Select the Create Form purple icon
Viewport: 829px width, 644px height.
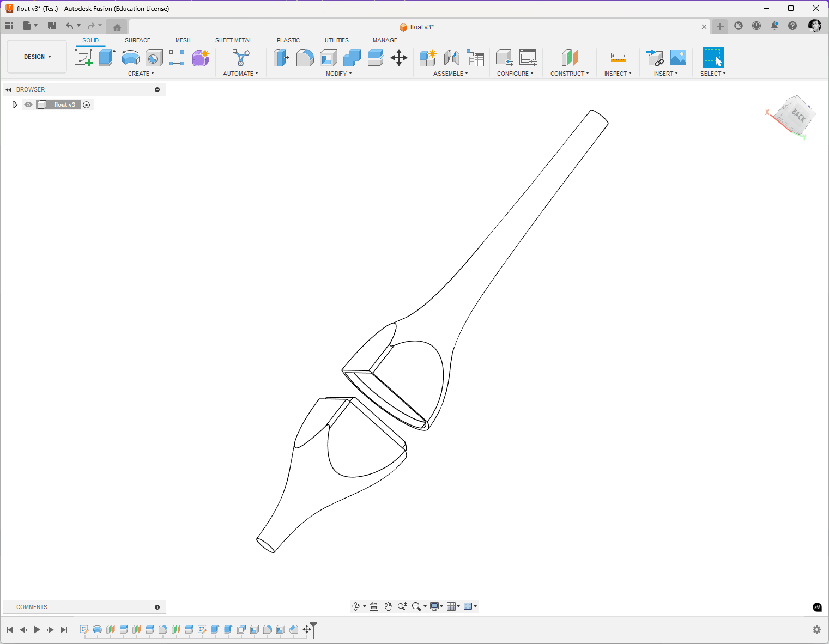click(x=201, y=57)
